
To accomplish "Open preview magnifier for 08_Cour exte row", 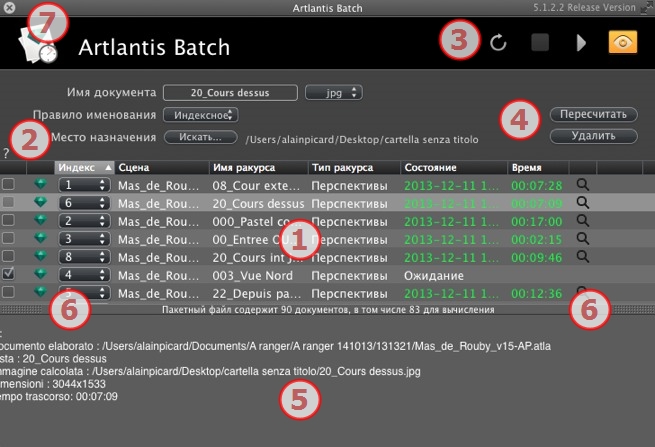I will tap(583, 185).
